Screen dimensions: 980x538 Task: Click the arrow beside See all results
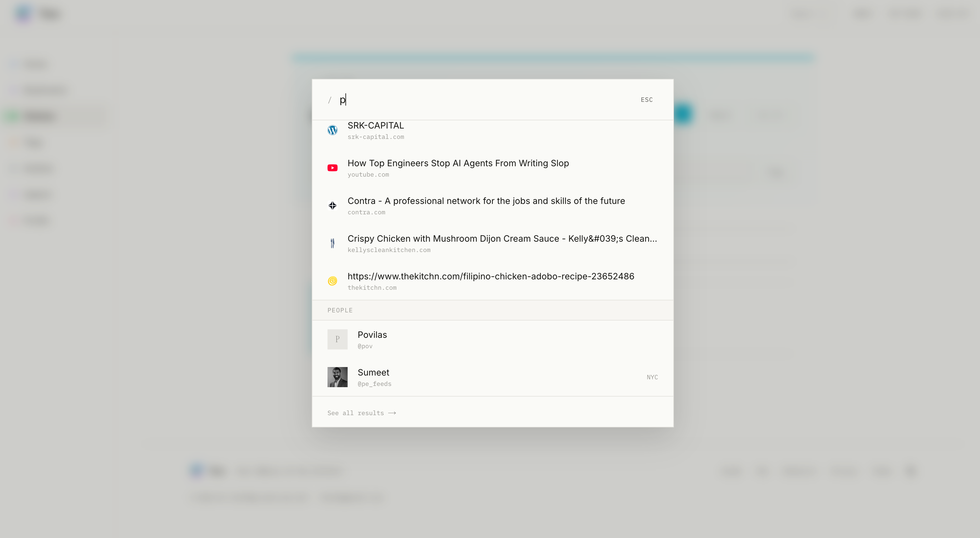[392, 413]
